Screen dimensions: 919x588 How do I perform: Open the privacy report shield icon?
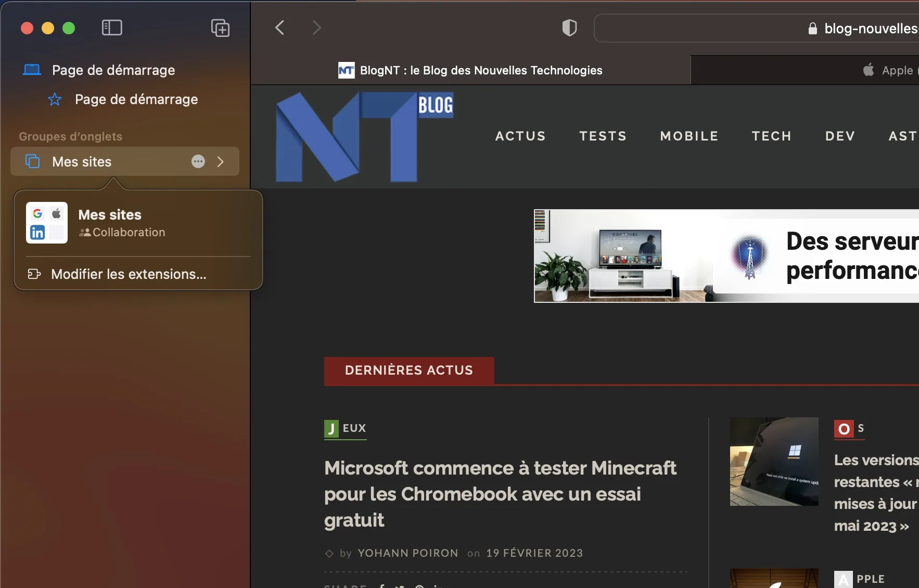click(570, 28)
